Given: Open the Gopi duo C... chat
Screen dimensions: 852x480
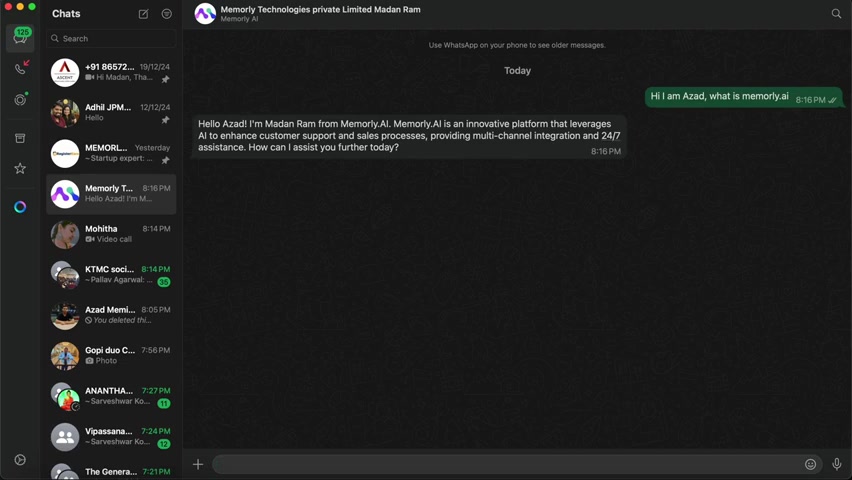Looking at the screenshot, I should coord(111,356).
